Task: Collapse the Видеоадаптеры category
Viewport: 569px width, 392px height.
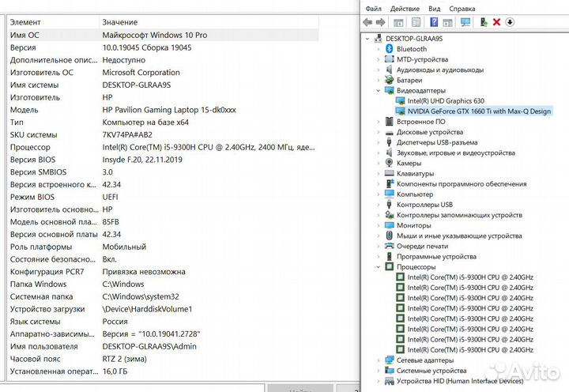Action: (378, 91)
